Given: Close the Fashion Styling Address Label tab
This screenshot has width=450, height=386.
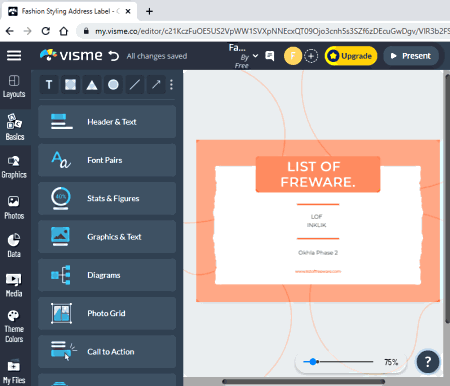Looking at the screenshot, I should tap(128, 11).
